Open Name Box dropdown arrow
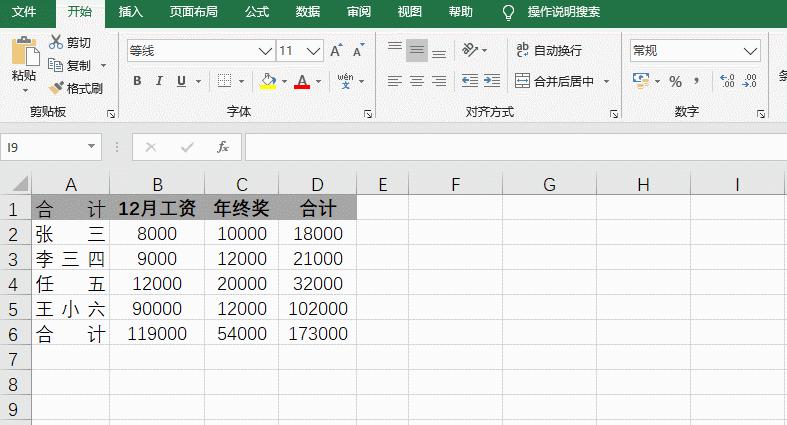This screenshot has height=425, width=787. pos(91,147)
